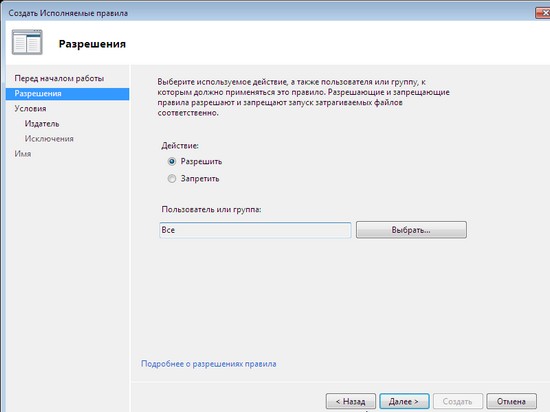The width and height of the screenshot is (550, 412).
Task: Click the Пользователь или группа: label
Action: coord(212,209)
